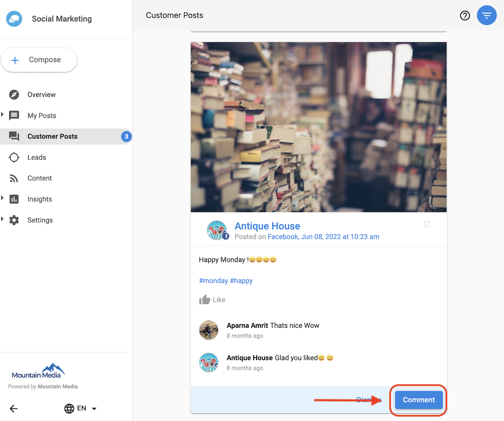504x421 pixels.
Task: Click Aparna Amrit's profile picture
Action: point(209,330)
